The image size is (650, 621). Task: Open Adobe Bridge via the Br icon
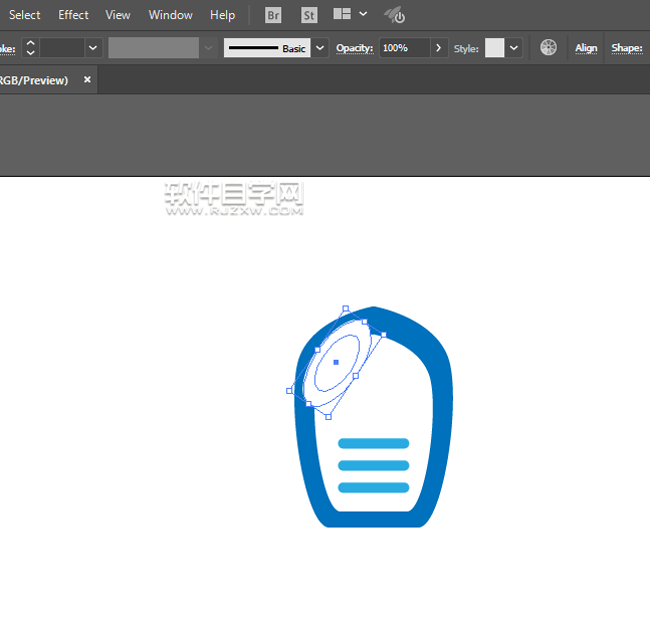[x=273, y=15]
